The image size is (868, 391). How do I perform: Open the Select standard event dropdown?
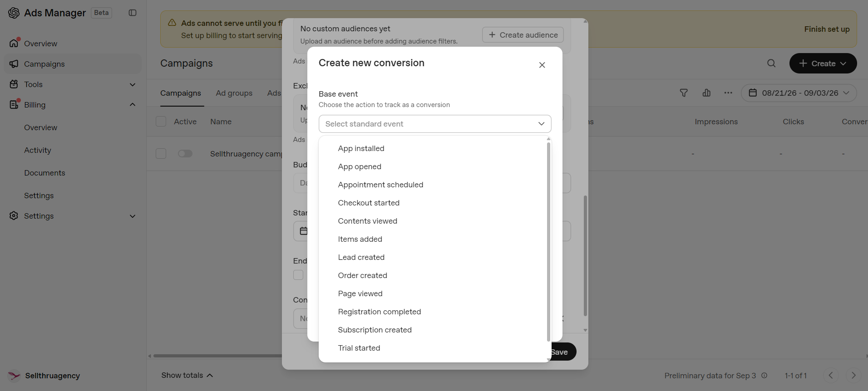(435, 124)
